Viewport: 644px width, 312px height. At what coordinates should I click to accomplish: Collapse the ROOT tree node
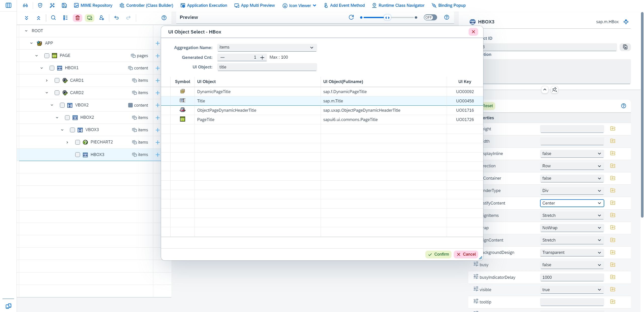pyautogui.click(x=26, y=31)
